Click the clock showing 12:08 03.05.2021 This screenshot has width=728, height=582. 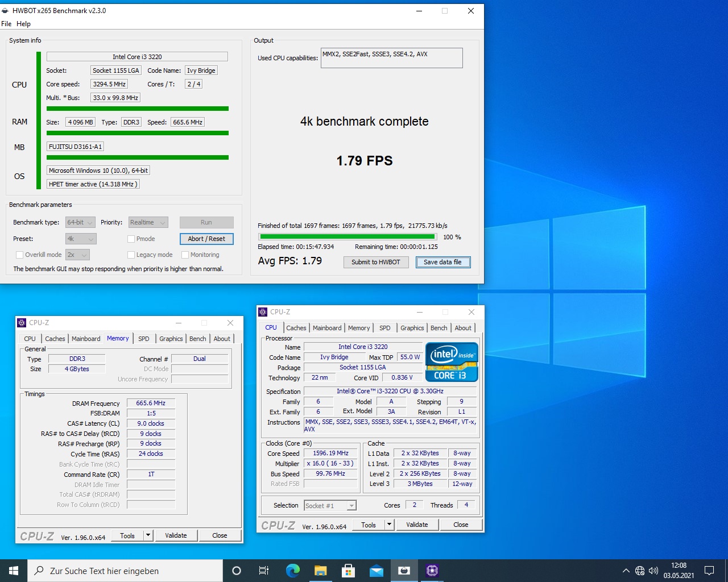tap(679, 571)
